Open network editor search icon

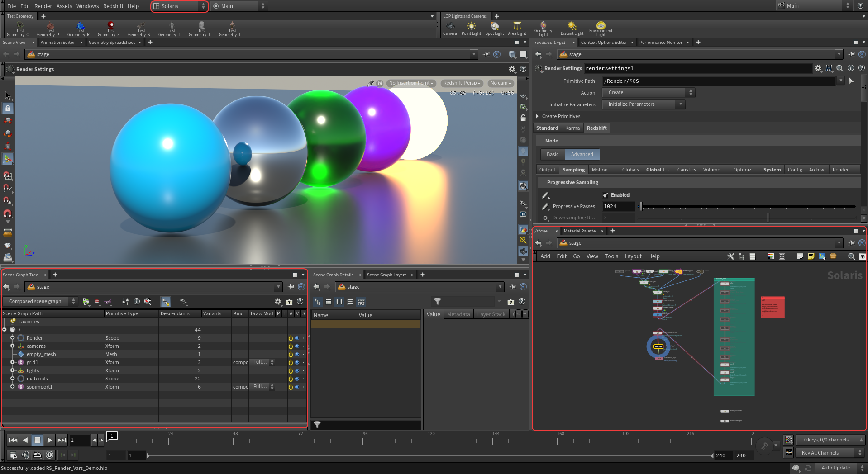pos(851,256)
